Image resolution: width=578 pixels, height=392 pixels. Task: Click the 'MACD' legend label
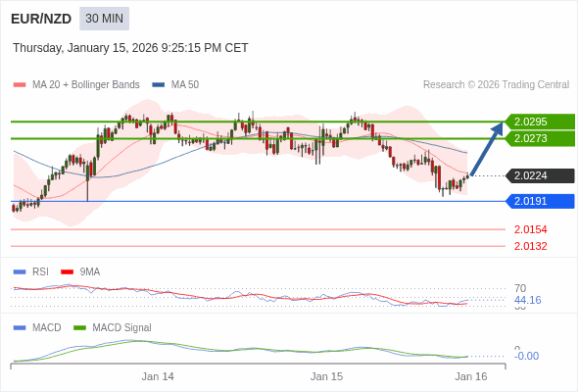[47, 328]
